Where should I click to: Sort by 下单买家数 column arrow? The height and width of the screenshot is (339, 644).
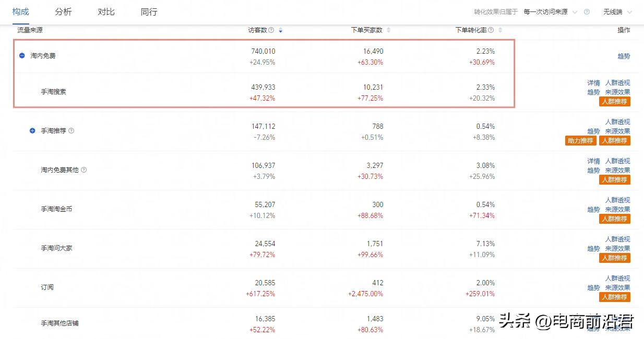[388, 30]
